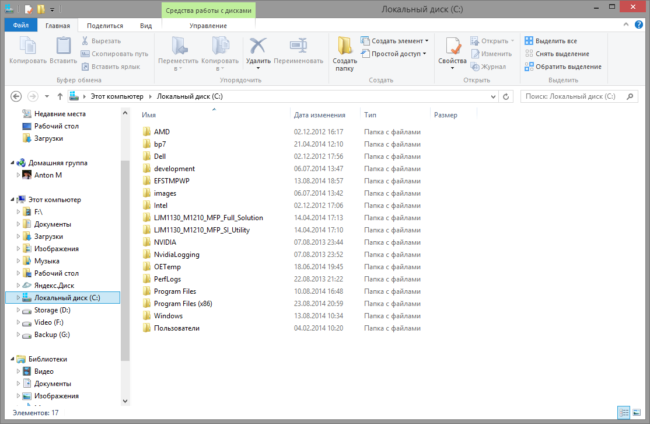Open the Help question mark icon

coord(639,25)
